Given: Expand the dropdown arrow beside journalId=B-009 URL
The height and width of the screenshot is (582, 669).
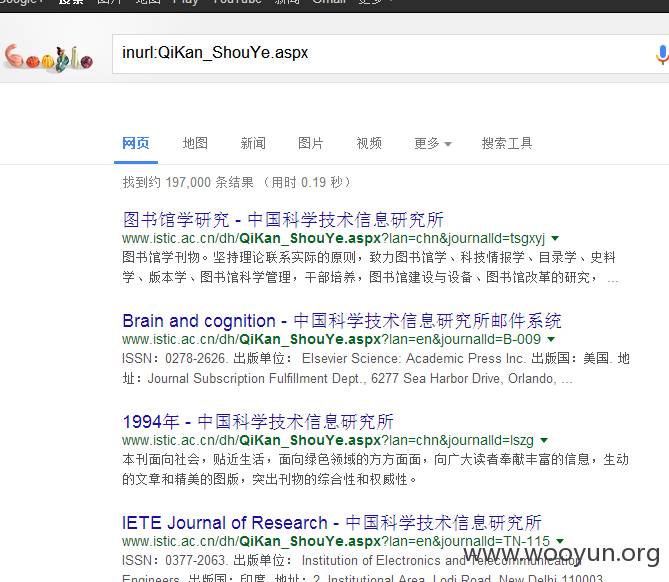Looking at the screenshot, I should 551,339.
